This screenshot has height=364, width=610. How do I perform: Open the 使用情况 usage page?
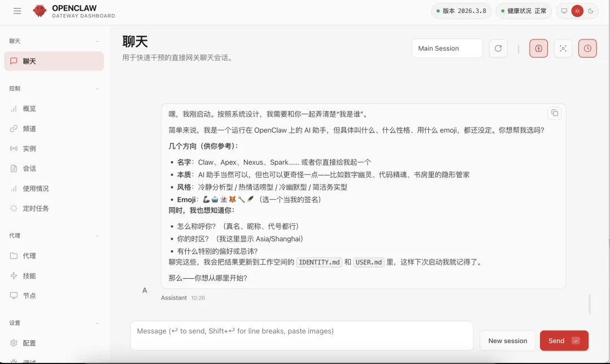54,188
